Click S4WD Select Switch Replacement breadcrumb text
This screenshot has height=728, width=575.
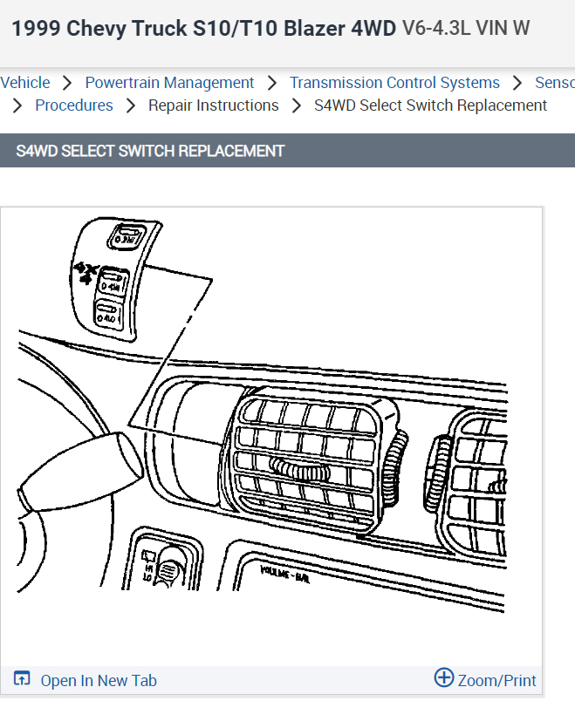430,105
